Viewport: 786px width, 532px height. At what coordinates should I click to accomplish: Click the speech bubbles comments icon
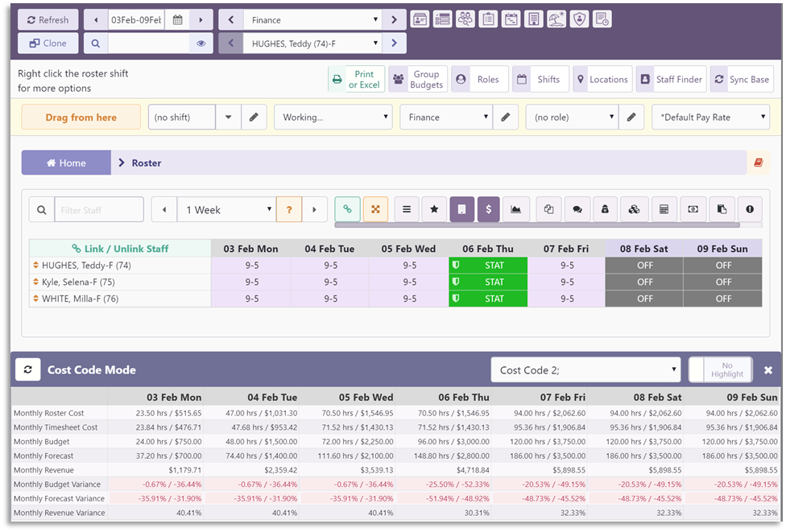click(x=577, y=209)
